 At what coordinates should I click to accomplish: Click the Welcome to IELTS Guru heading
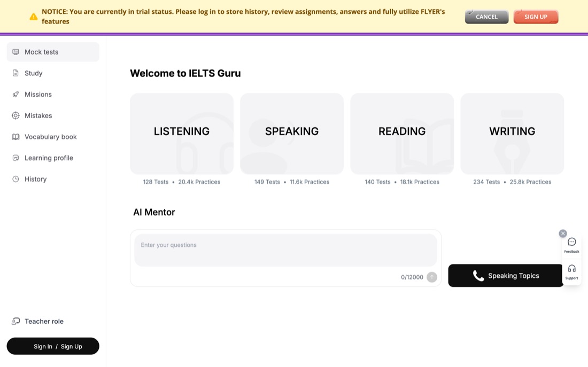(185, 73)
